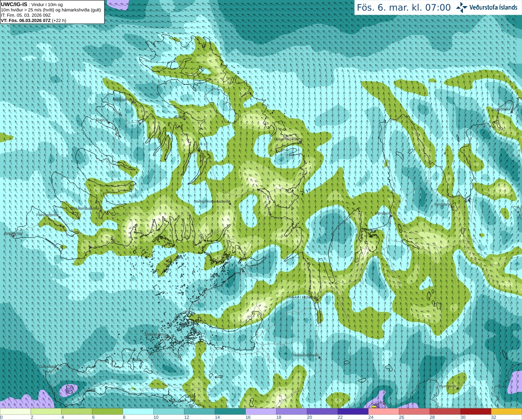The image size is (522, 420).
Task: Click the Æðey station label
Action: pyautogui.click(x=179, y=116)
